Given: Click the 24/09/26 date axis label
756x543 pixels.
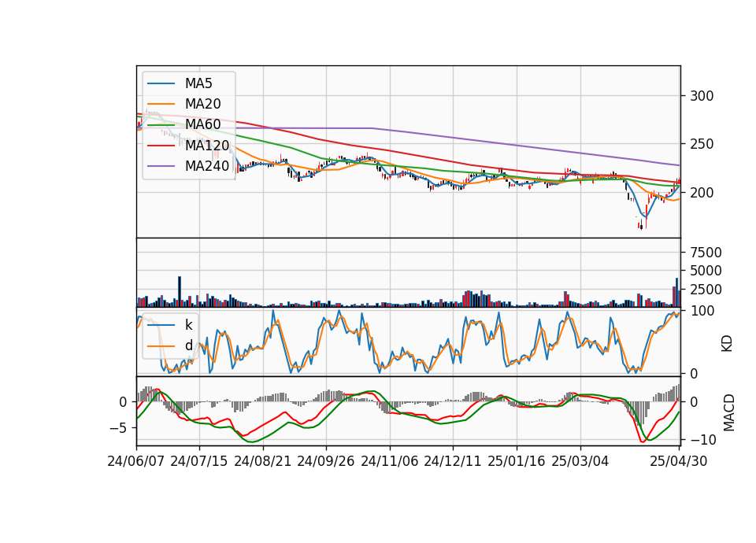Looking at the screenshot, I should click(325, 462).
